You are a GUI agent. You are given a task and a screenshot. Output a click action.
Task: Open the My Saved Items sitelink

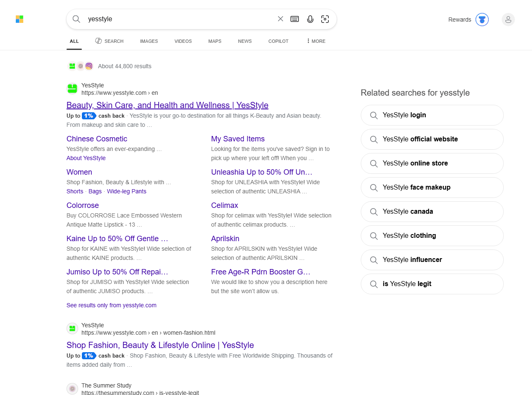238,139
